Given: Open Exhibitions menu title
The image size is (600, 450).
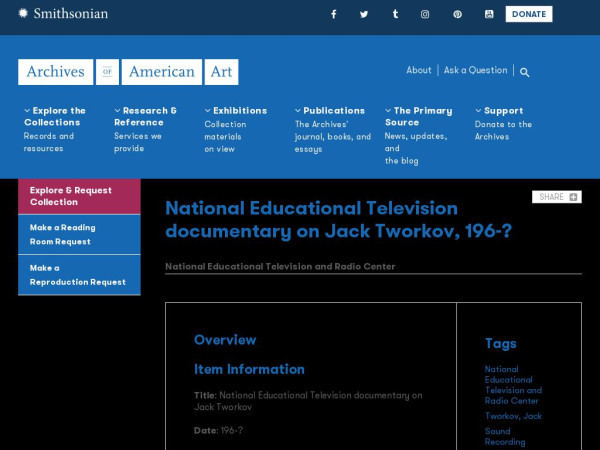Looking at the screenshot, I should pos(240,111).
